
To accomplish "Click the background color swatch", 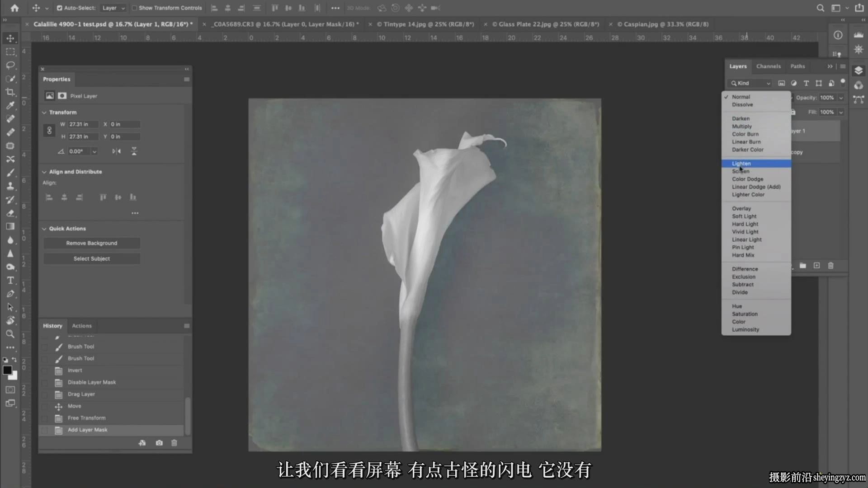I will (x=14, y=376).
